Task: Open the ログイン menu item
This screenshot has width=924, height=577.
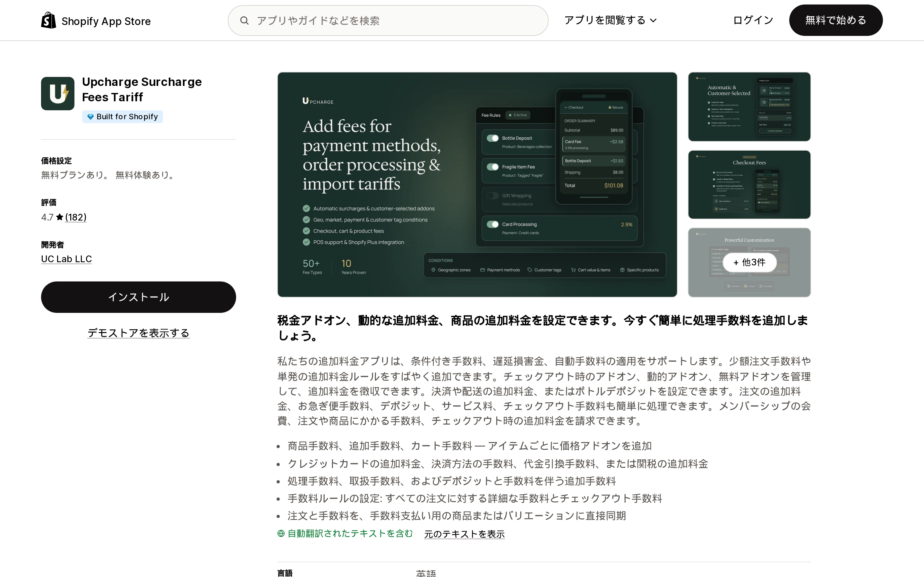Action: tap(753, 20)
